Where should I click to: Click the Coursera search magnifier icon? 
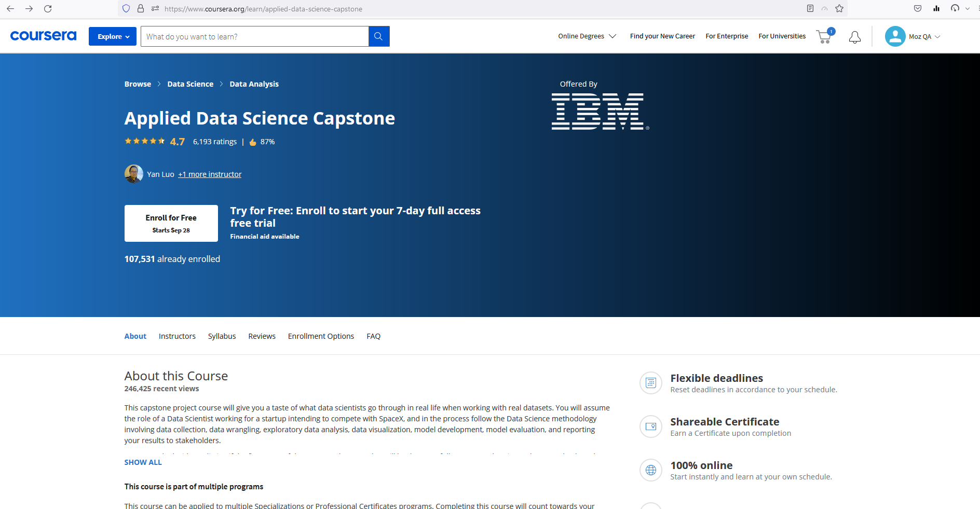click(378, 36)
